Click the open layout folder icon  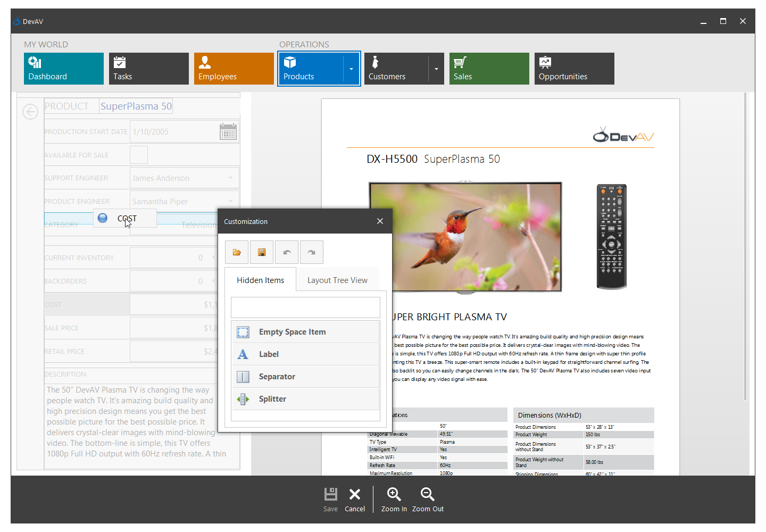pos(237,252)
